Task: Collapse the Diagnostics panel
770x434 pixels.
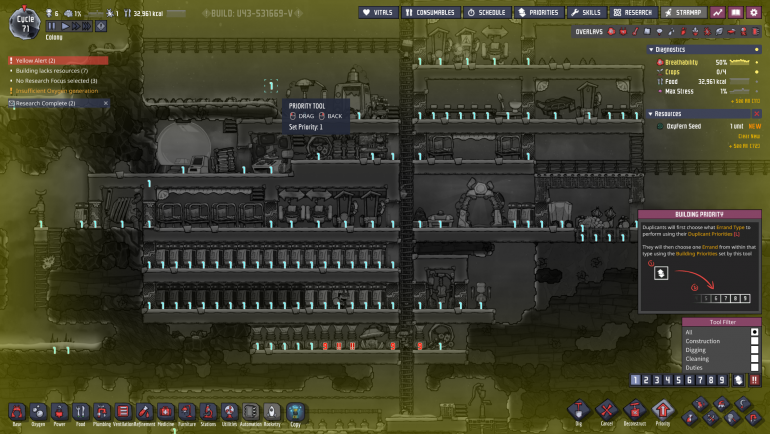Action: pyautogui.click(x=651, y=50)
